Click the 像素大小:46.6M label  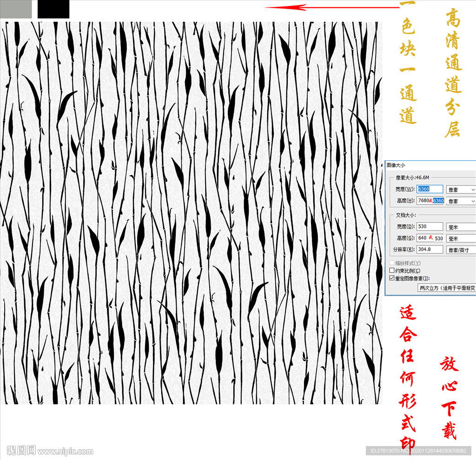[412, 177]
